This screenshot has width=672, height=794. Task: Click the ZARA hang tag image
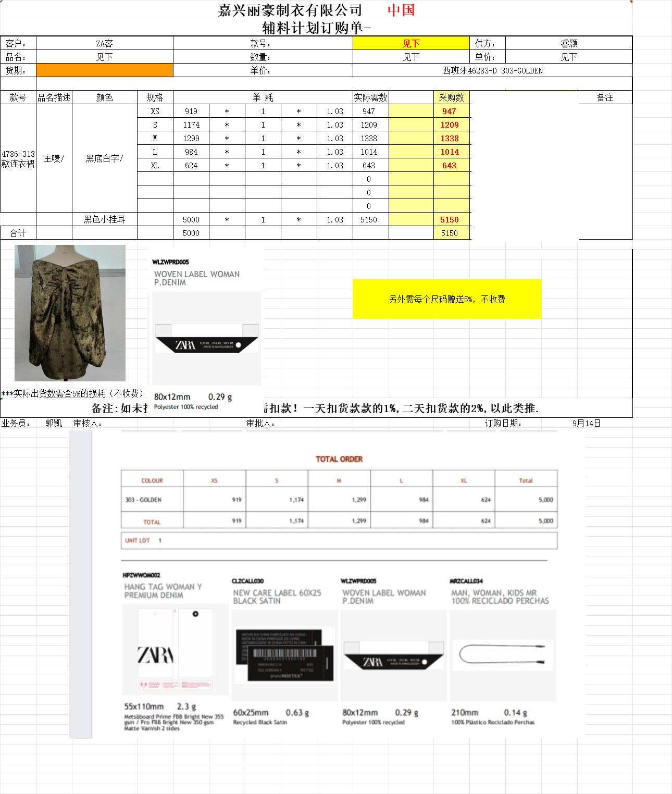point(175,651)
